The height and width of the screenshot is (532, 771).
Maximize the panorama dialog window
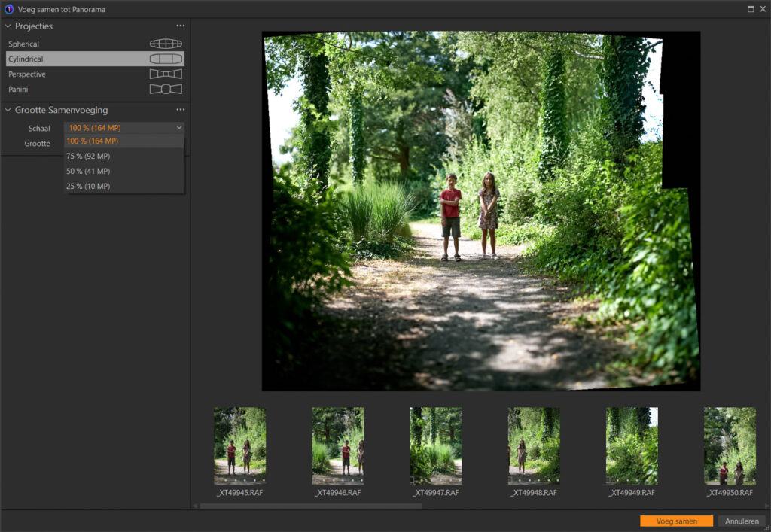(751, 9)
